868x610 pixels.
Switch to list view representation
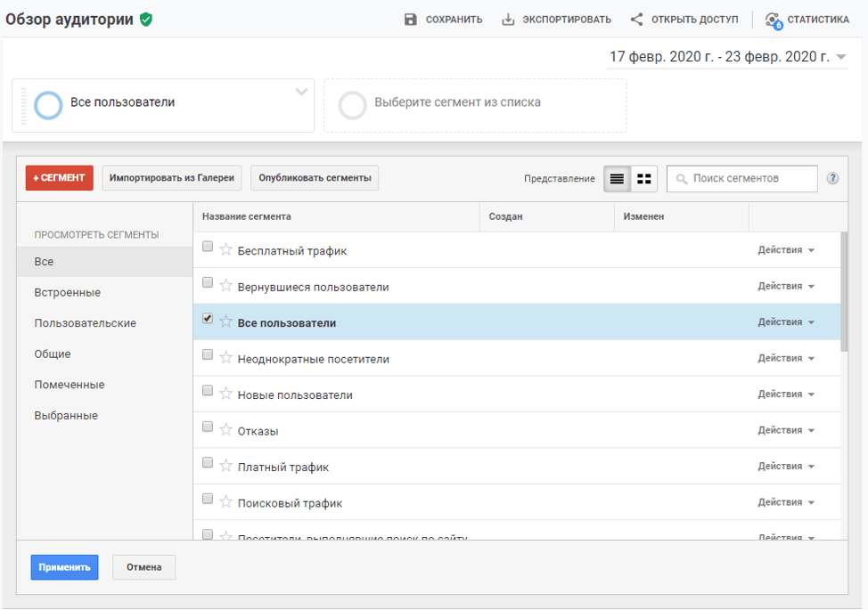pyautogui.click(x=617, y=179)
